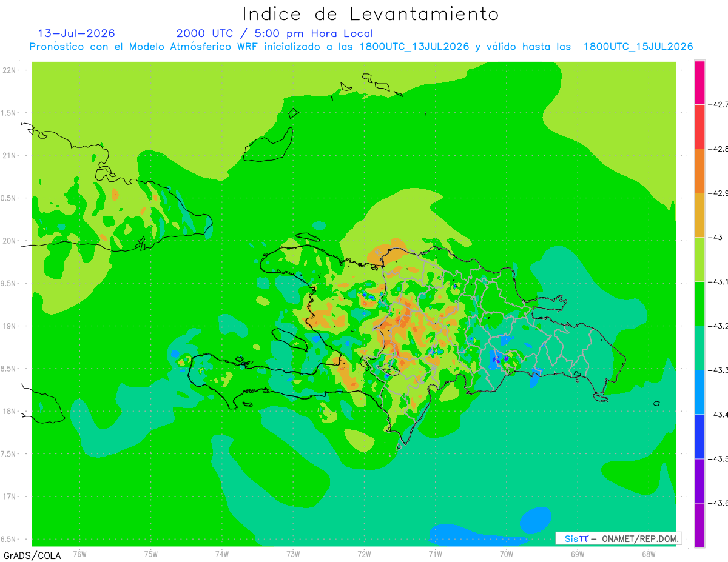Click the legend value '-42.8'
Image resolution: width=728 pixels, height=562 pixels.
pos(719,149)
